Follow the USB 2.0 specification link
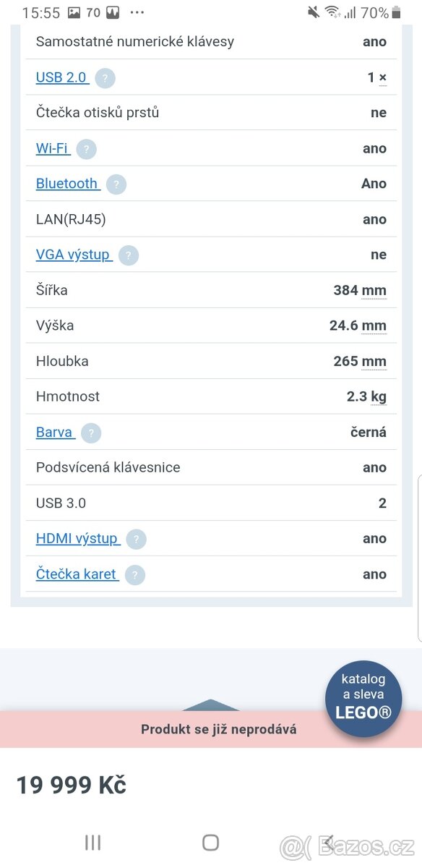Viewport: 422px width, 868px height. [62, 77]
